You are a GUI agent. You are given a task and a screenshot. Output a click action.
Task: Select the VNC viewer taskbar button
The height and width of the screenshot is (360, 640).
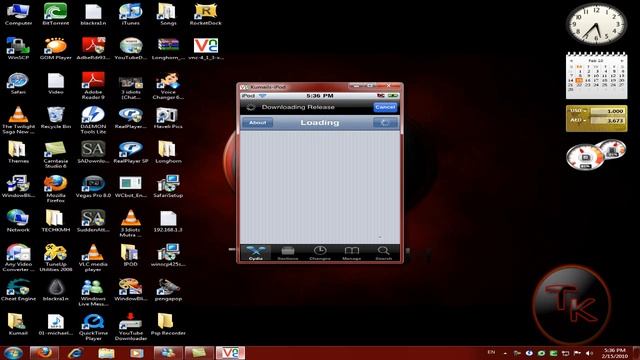pyautogui.click(x=230, y=353)
